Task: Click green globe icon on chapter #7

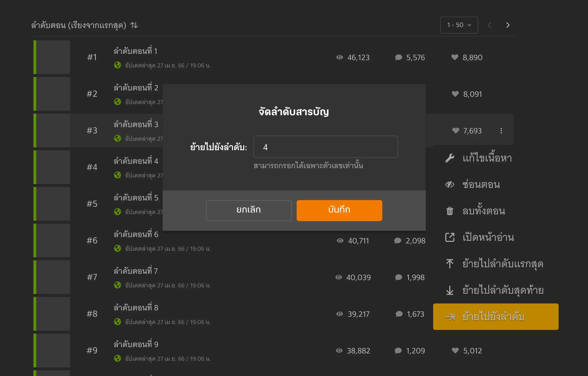Action: pos(118,285)
